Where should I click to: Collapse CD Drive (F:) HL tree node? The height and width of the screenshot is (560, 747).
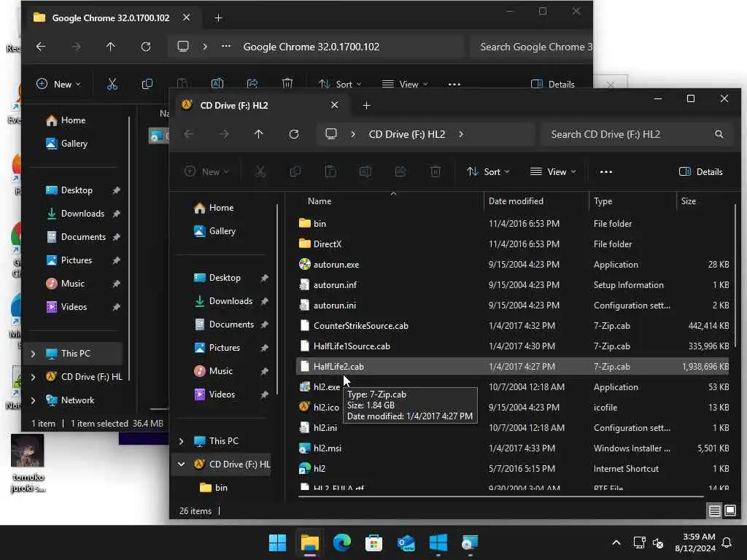[182, 464]
